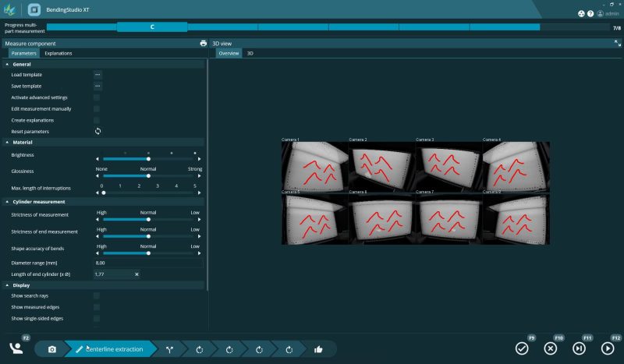The width and height of the screenshot is (624, 364).
Task: Collapse the Material section
Action: click(x=7, y=142)
